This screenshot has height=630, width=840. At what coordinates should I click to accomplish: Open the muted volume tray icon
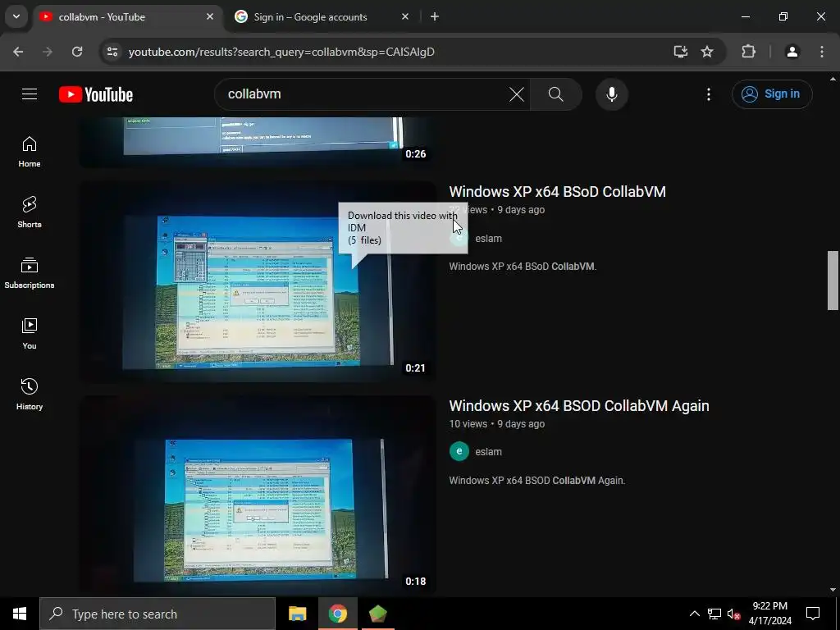click(733, 614)
